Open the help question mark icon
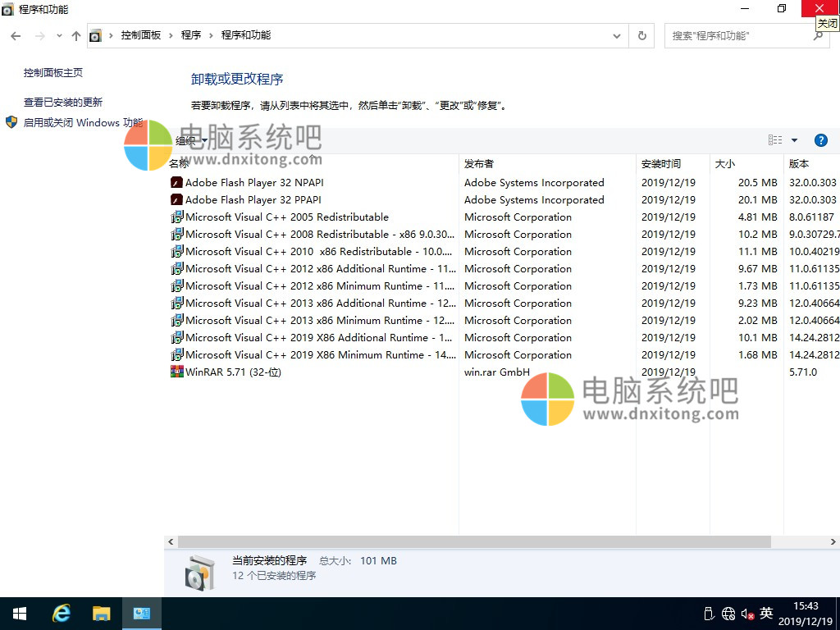The width and height of the screenshot is (840, 630). [820, 140]
